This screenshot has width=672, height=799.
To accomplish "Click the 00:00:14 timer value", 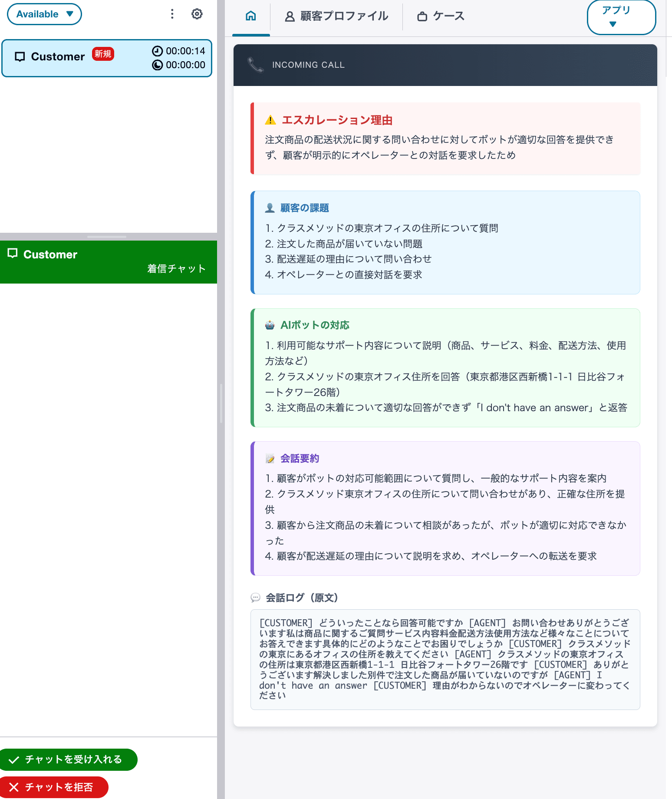I will tap(185, 51).
